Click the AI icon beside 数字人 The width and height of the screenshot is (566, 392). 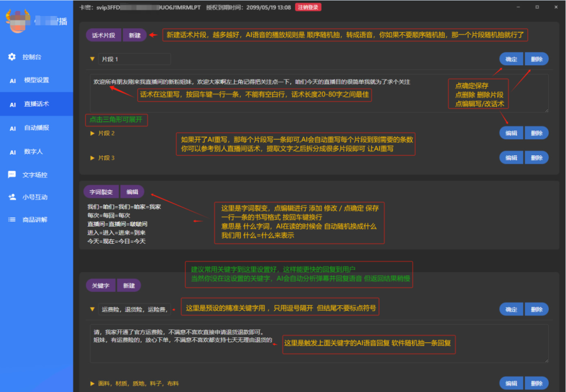(x=13, y=153)
